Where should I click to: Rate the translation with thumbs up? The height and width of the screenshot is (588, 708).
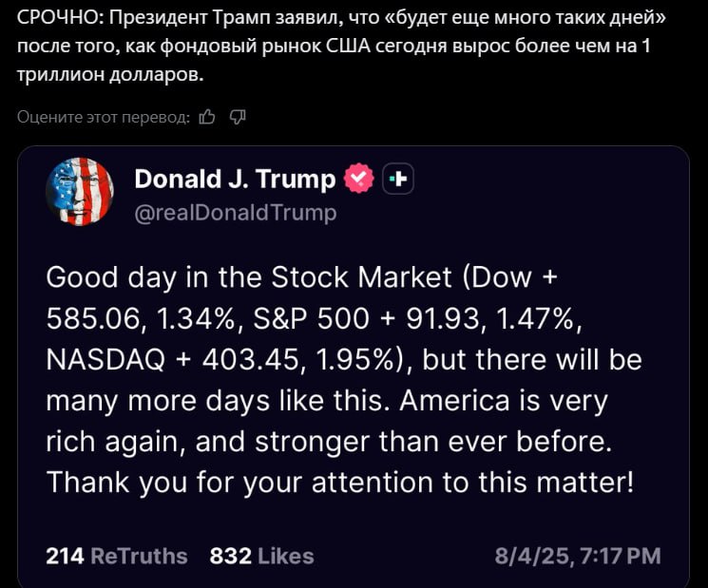[x=207, y=117]
